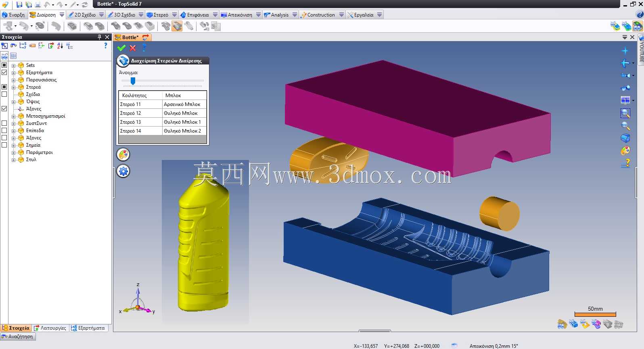Undo the last action using the undo arrow
644x349 pixels.
coord(46,5)
